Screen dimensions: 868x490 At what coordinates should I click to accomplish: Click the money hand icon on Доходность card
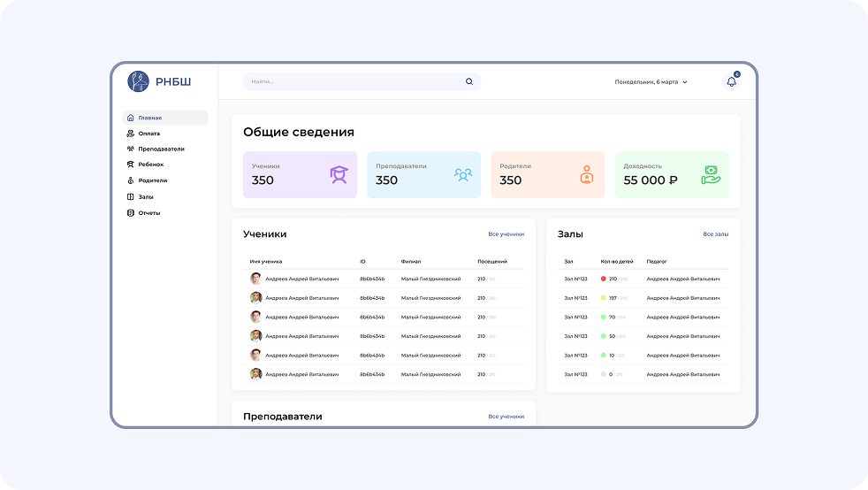pos(711,174)
